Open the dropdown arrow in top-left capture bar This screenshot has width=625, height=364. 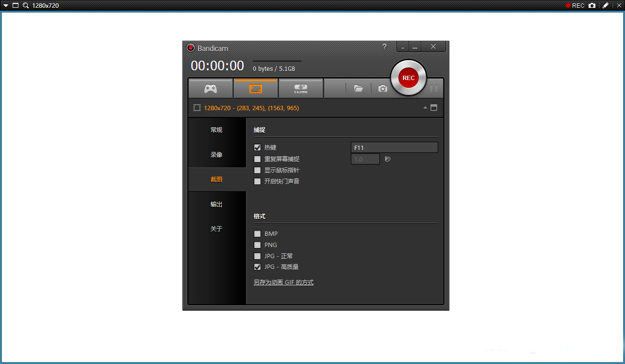[6, 5]
